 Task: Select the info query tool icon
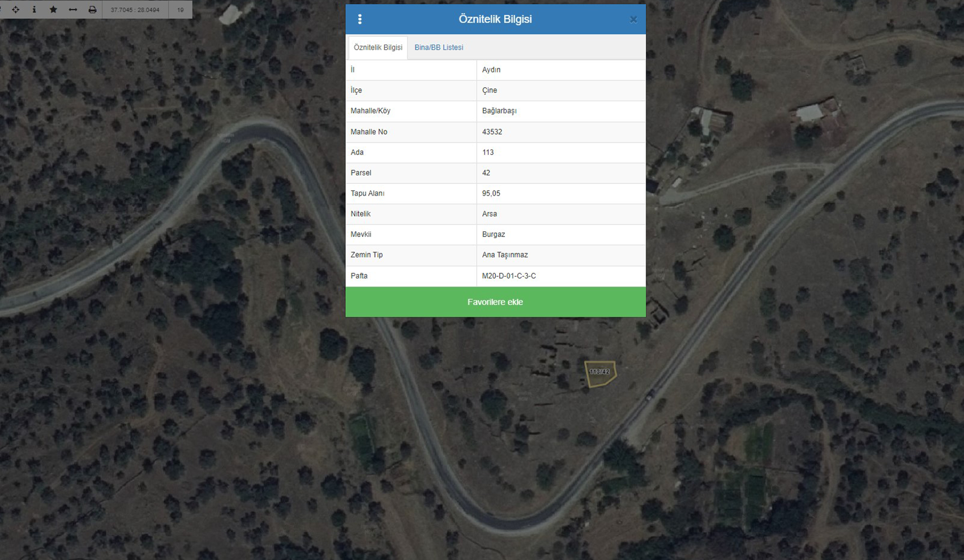[x=34, y=10]
